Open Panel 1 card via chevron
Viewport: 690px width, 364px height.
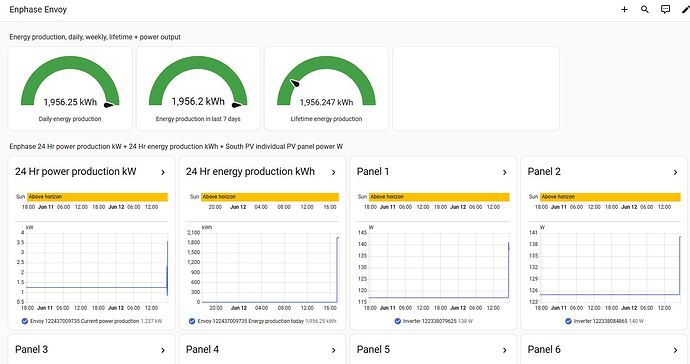pyautogui.click(x=505, y=173)
